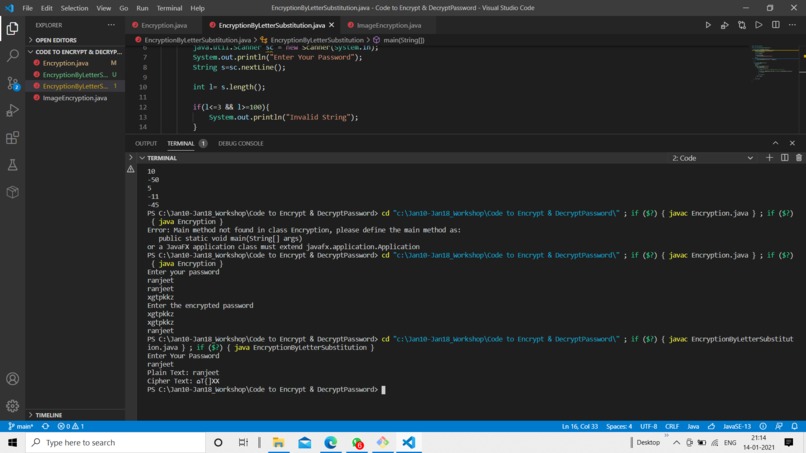Image resolution: width=806 pixels, height=453 pixels.
Task: Change end of line via CRLF
Action: point(672,426)
